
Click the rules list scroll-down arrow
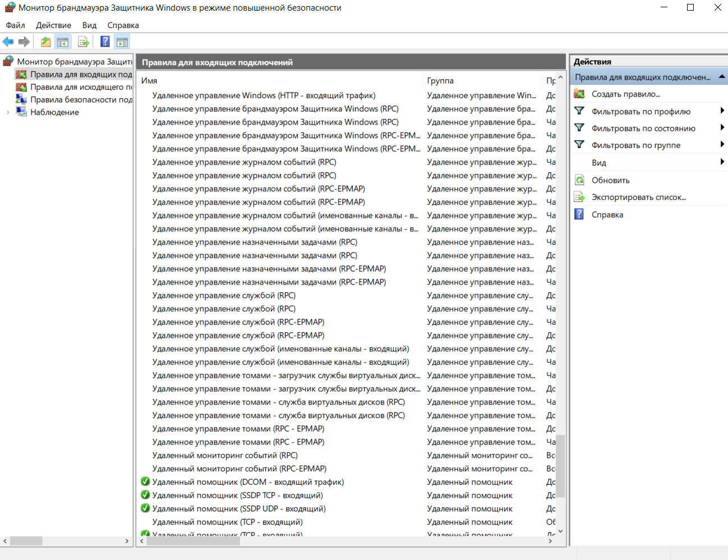(560, 531)
